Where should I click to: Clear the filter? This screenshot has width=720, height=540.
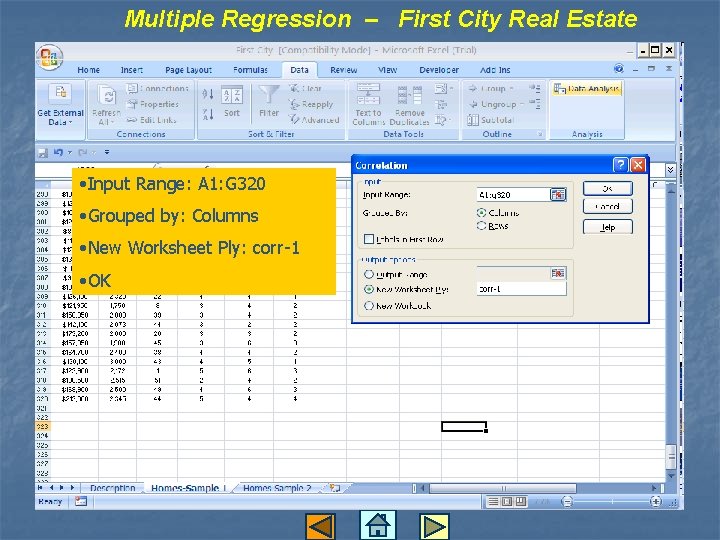(x=305, y=88)
